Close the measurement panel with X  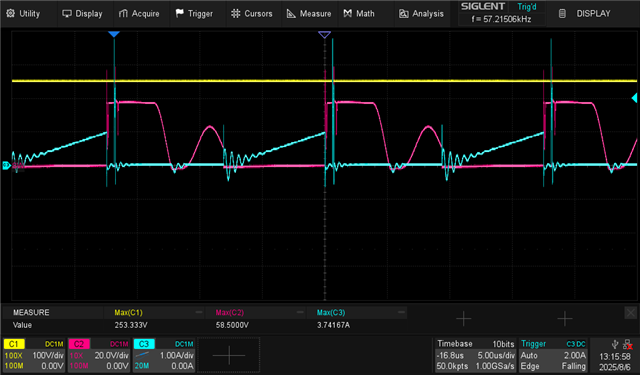tap(630, 313)
